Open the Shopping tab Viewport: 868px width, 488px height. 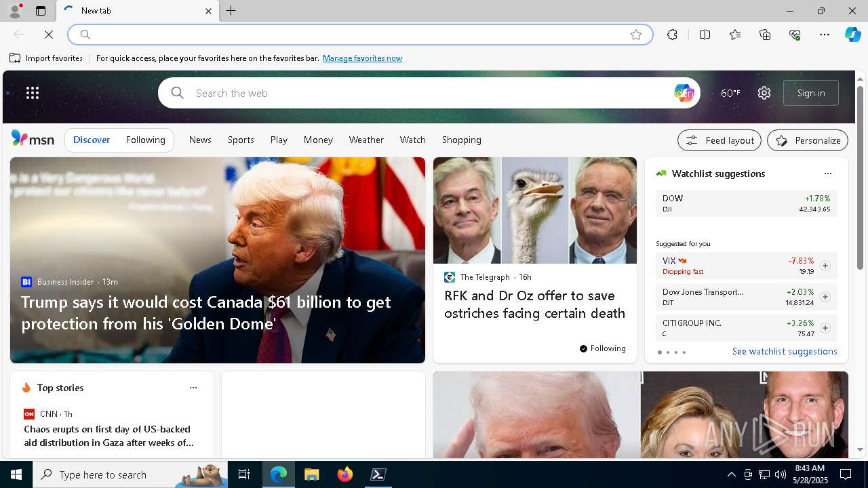(x=461, y=140)
